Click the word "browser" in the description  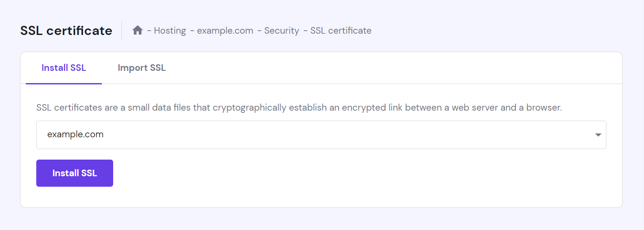click(x=544, y=108)
